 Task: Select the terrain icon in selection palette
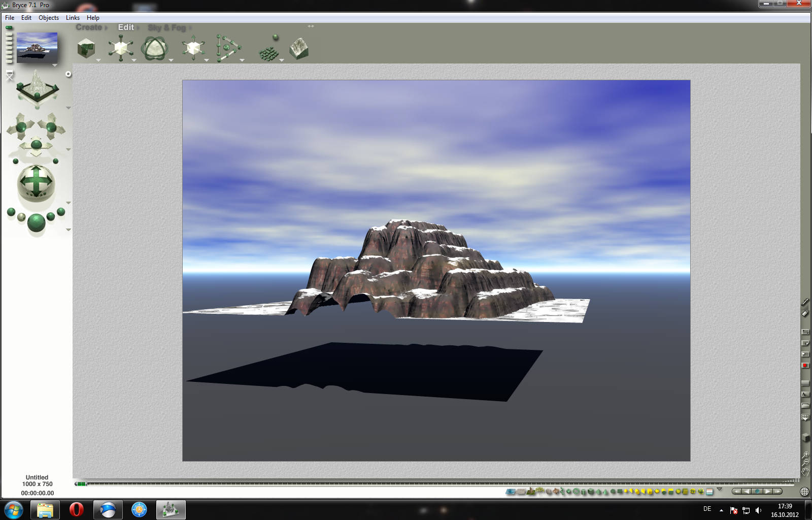531,492
